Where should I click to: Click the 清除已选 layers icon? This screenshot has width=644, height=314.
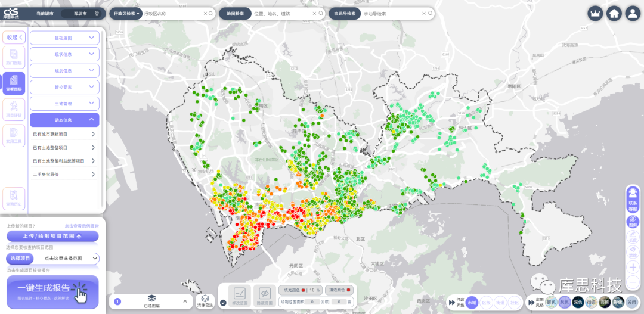[205, 301]
